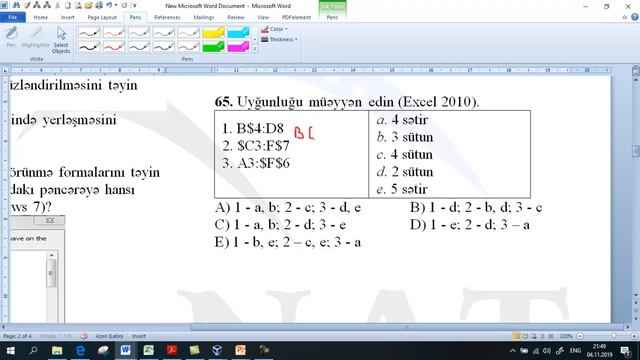Click the Quick Print printer icon
The width and height of the screenshot is (640, 360).
coord(98,5)
